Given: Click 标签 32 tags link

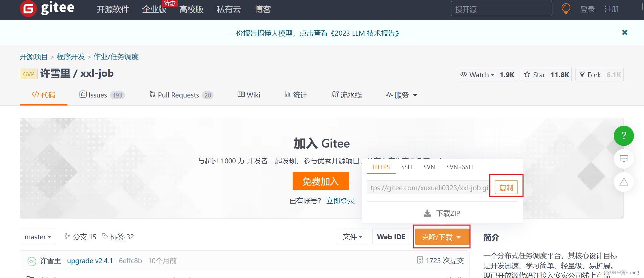Looking at the screenshot, I should (118, 237).
